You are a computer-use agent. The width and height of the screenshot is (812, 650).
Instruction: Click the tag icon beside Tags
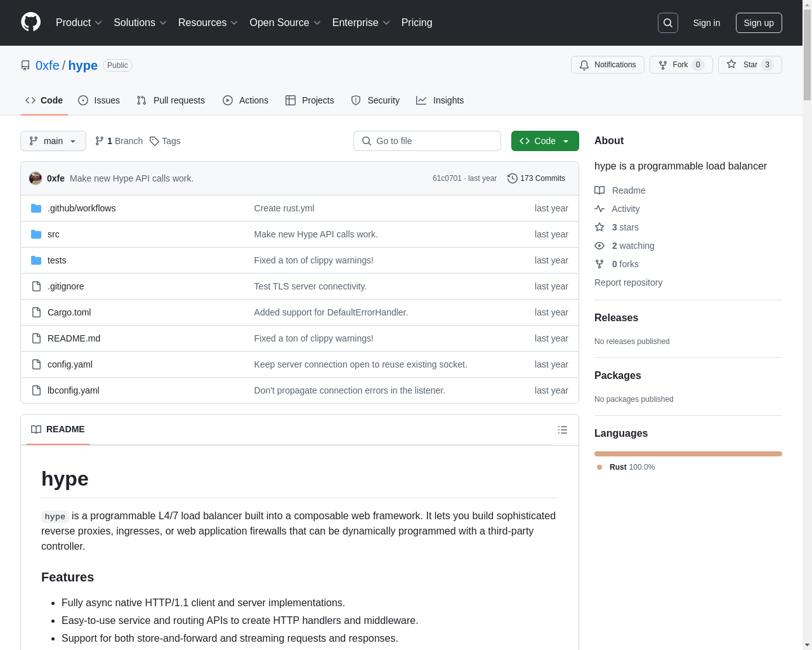[154, 141]
